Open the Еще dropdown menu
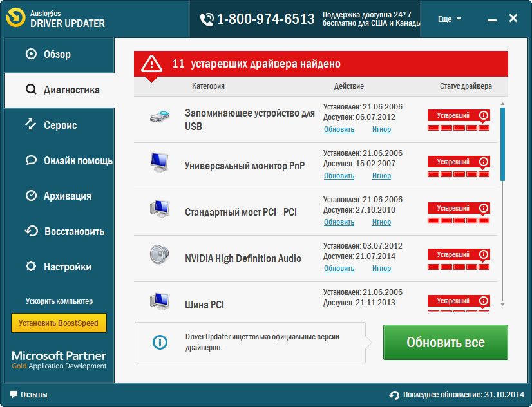 click(449, 19)
